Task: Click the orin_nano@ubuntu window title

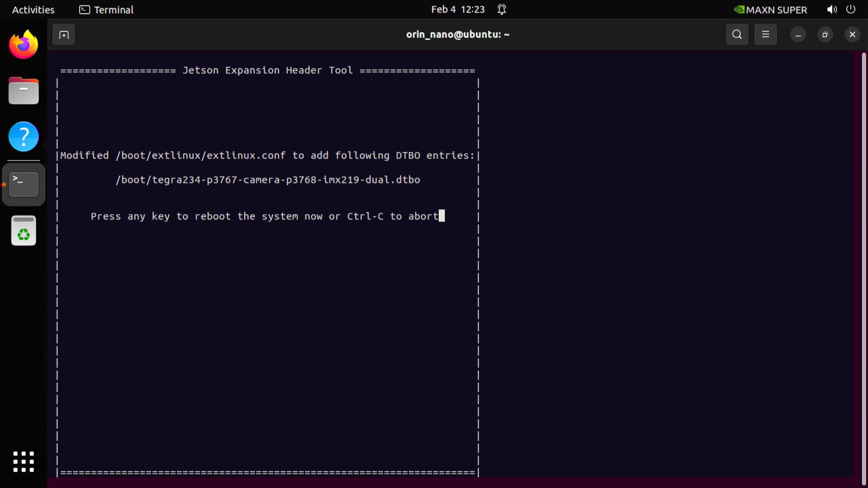Action: coord(458,34)
